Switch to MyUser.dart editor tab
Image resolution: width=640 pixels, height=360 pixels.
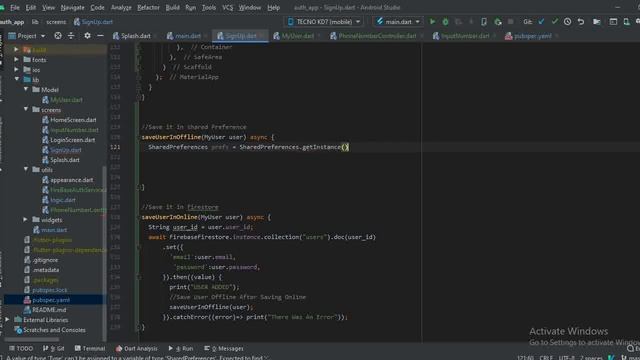pos(294,36)
